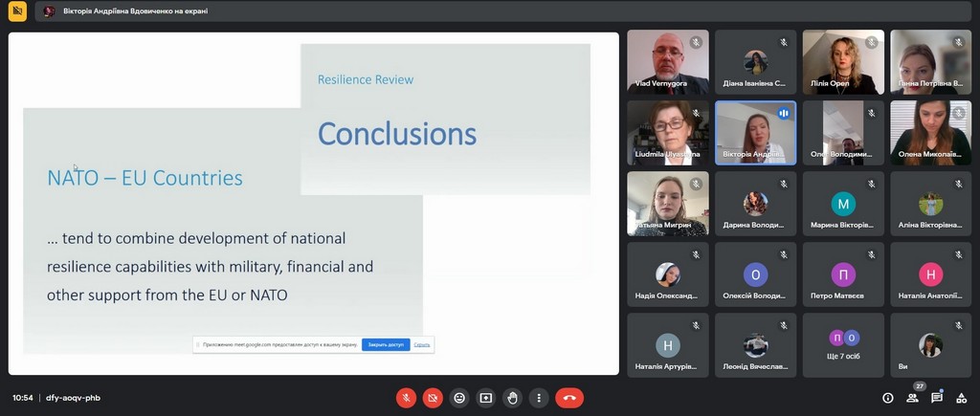The image size is (980, 416).
Task: Click the presenter name banner at the top
Action: 124,11
